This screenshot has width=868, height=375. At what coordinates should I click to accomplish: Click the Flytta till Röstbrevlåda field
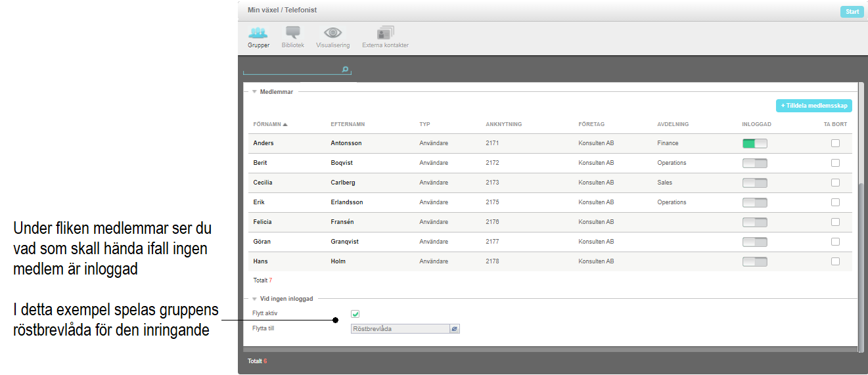400,329
